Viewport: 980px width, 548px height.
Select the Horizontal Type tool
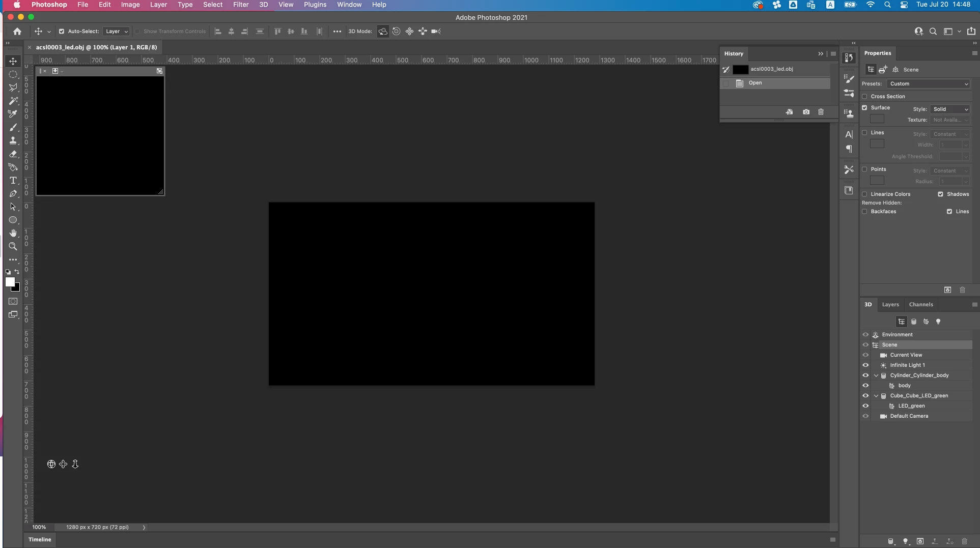click(13, 180)
